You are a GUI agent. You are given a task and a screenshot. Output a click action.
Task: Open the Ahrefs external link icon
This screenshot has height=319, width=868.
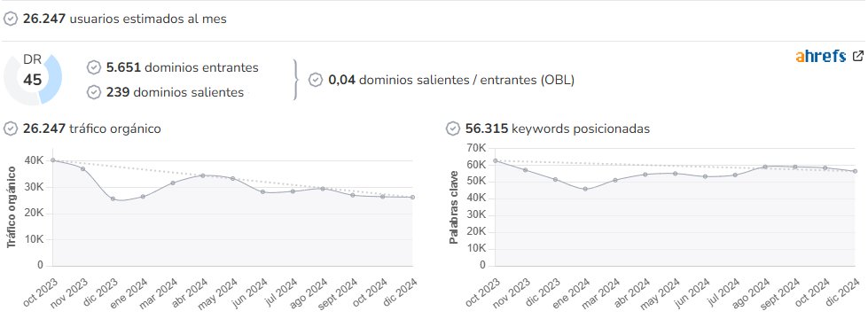click(x=858, y=56)
